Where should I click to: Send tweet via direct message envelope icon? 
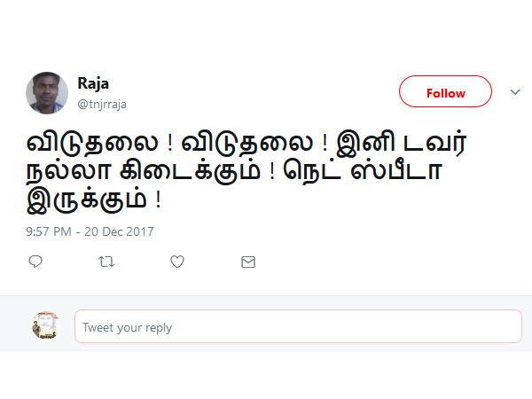(248, 262)
